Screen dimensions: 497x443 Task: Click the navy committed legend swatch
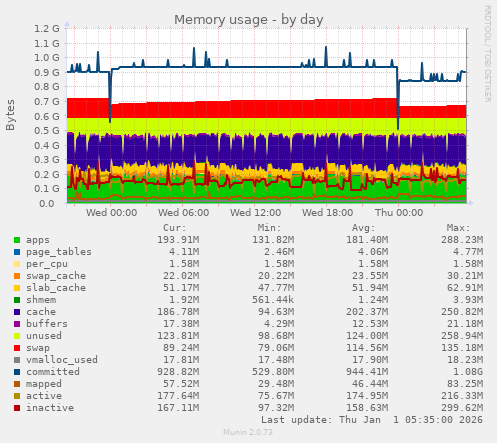[17, 372]
